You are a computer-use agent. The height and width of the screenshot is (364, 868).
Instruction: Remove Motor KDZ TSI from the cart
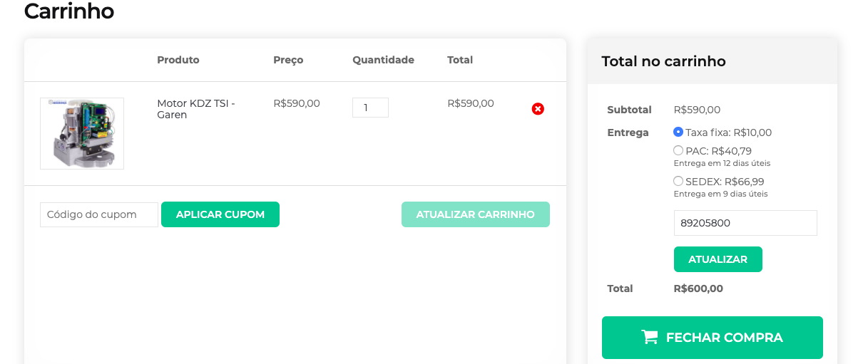pos(538,109)
